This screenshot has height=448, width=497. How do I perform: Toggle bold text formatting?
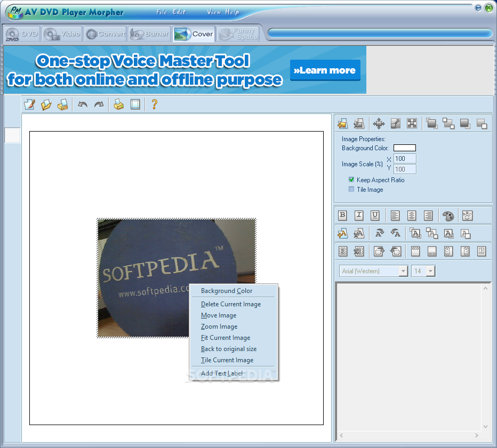pos(343,215)
